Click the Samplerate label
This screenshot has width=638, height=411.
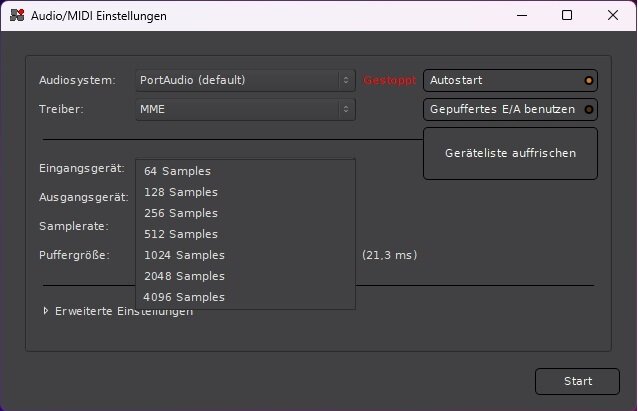(x=74, y=226)
